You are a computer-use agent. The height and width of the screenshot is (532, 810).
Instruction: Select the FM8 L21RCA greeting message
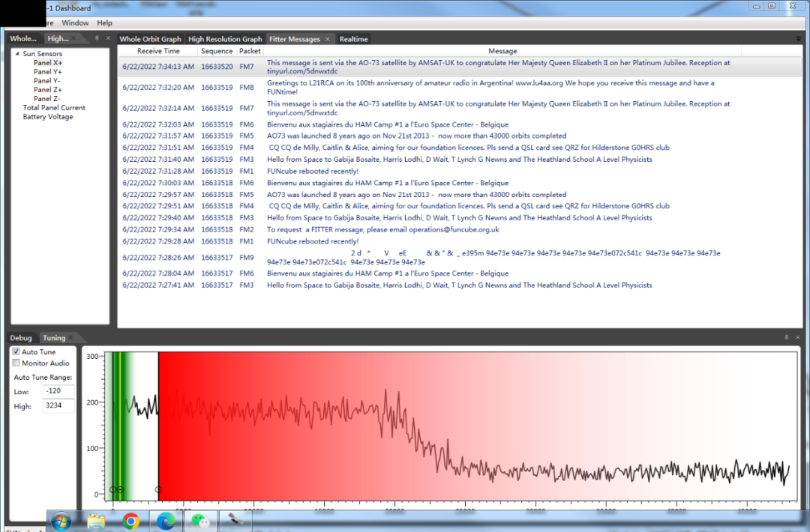point(460,87)
